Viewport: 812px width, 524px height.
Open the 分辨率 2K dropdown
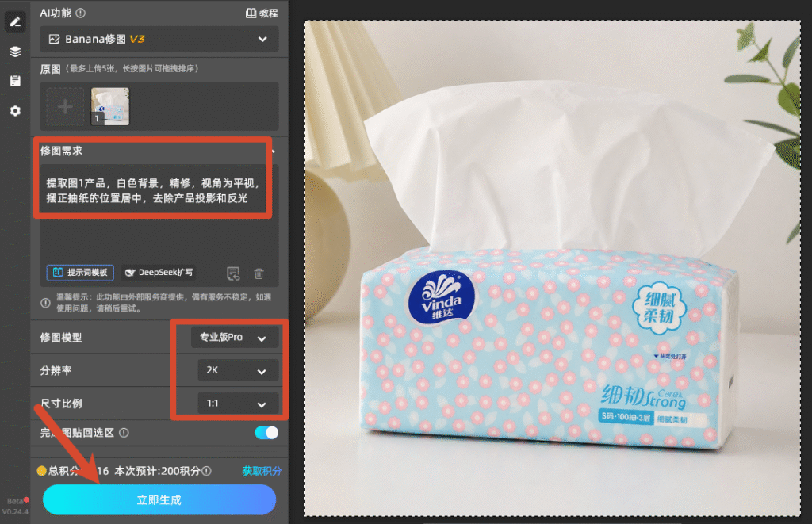pyautogui.click(x=238, y=370)
